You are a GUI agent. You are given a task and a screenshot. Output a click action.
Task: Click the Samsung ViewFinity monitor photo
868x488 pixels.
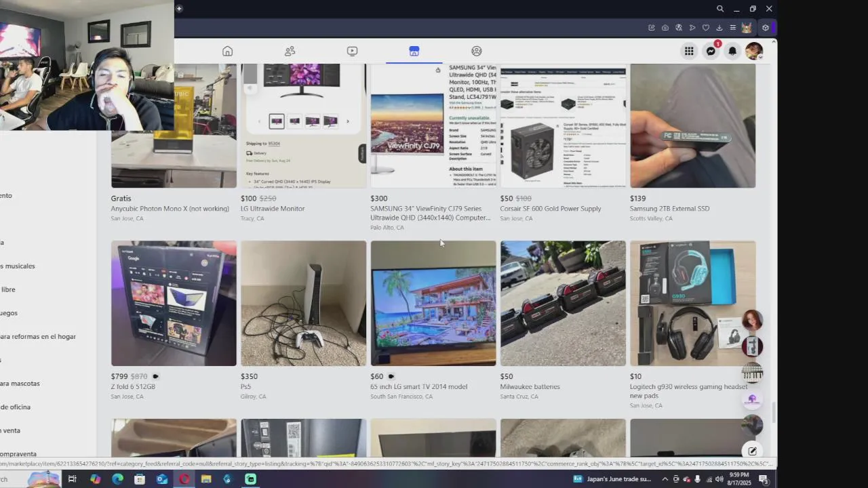click(433, 125)
